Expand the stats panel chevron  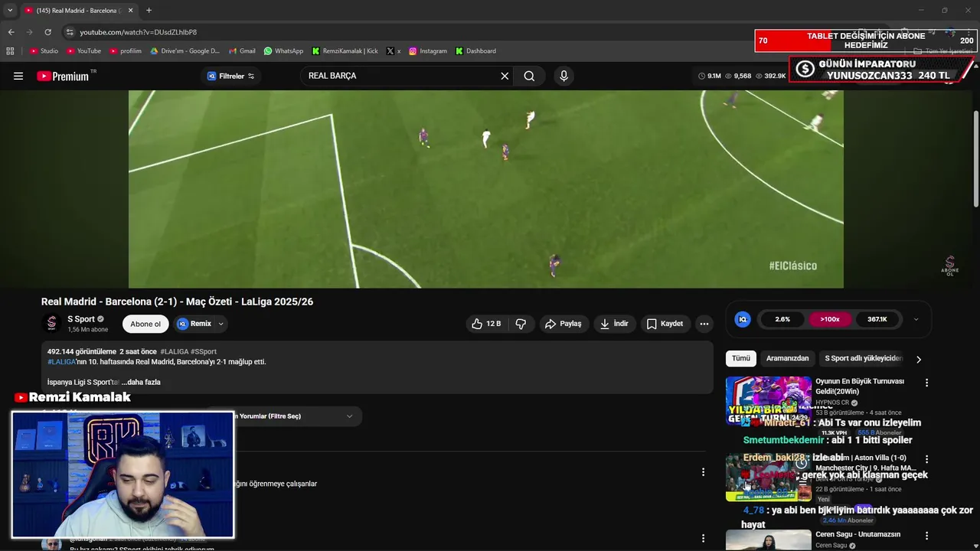tap(916, 319)
